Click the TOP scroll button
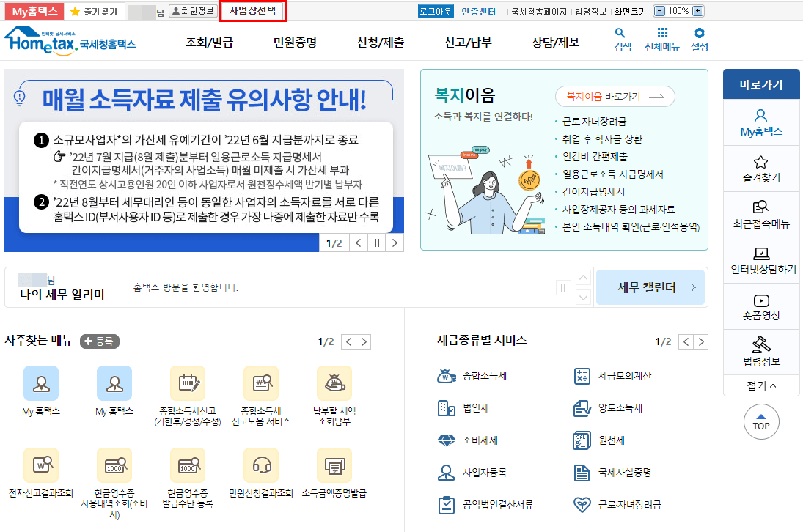The width and height of the screenshot is (803, 532). pyautogui.click(x=761, y=422)
